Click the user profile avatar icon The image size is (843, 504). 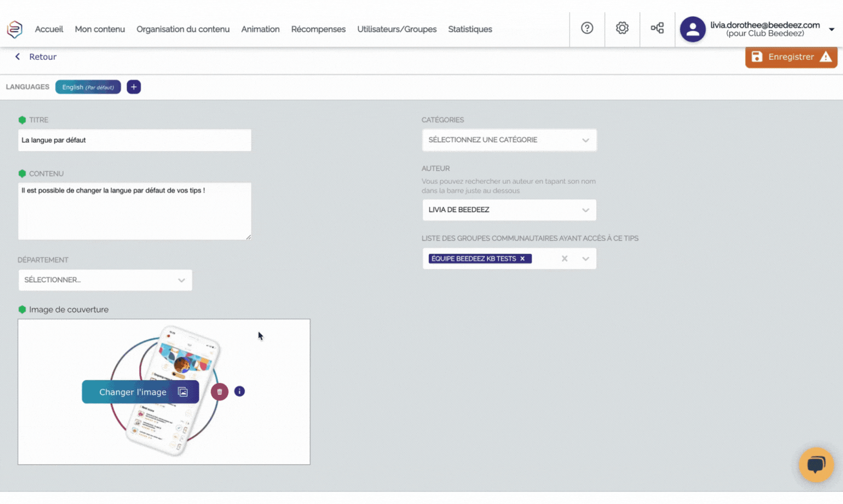click(692, 29)
